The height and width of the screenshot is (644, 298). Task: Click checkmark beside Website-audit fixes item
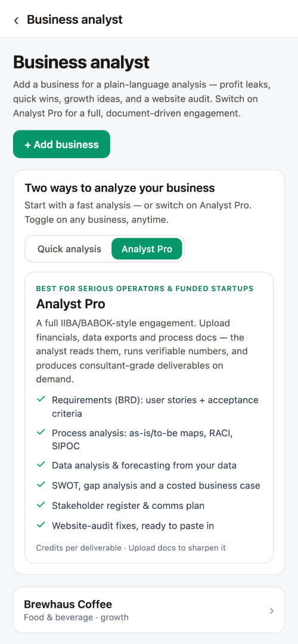[x=41, y=525]
